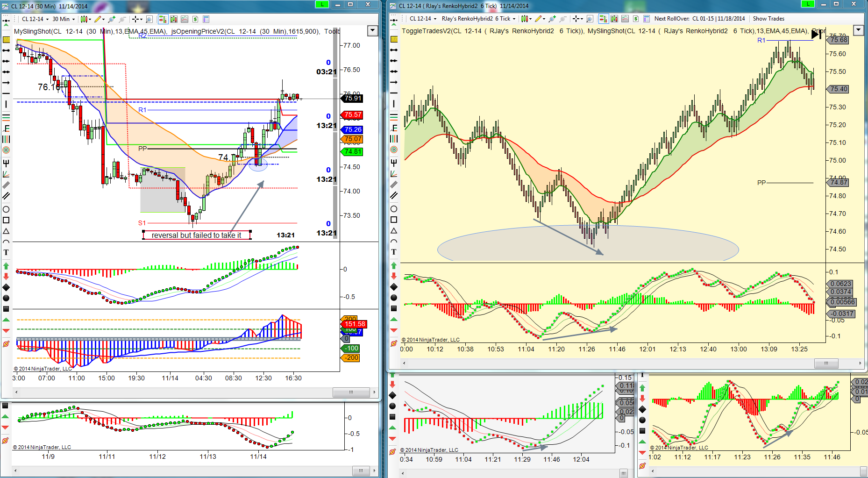Select the Ellipse drawing tool in left chart sidebar
The image size is (868, 478).
click(x=6, y=209)
